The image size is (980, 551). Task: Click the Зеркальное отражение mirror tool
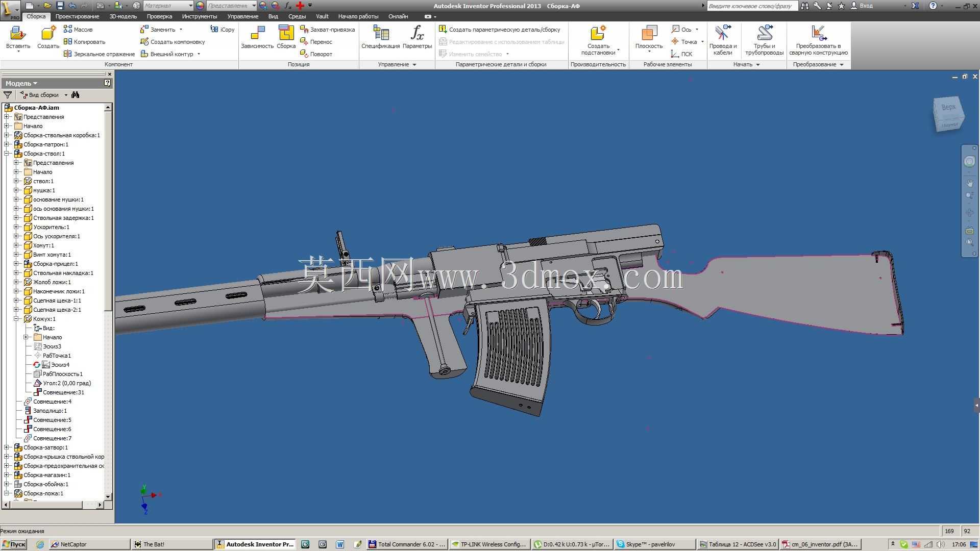pos(99,54)
